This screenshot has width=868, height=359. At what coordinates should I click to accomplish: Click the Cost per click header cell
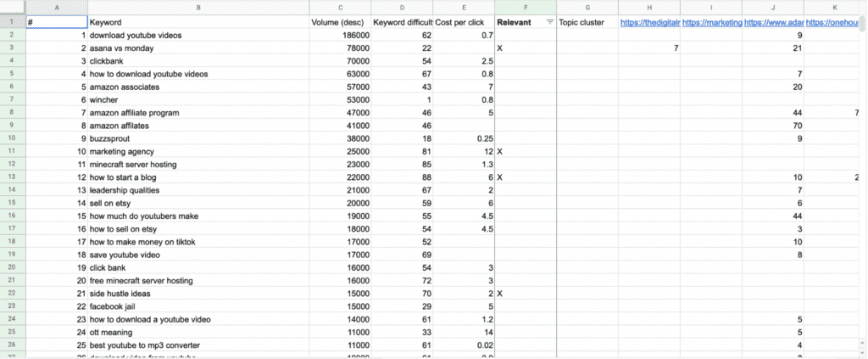pos(464,22)
